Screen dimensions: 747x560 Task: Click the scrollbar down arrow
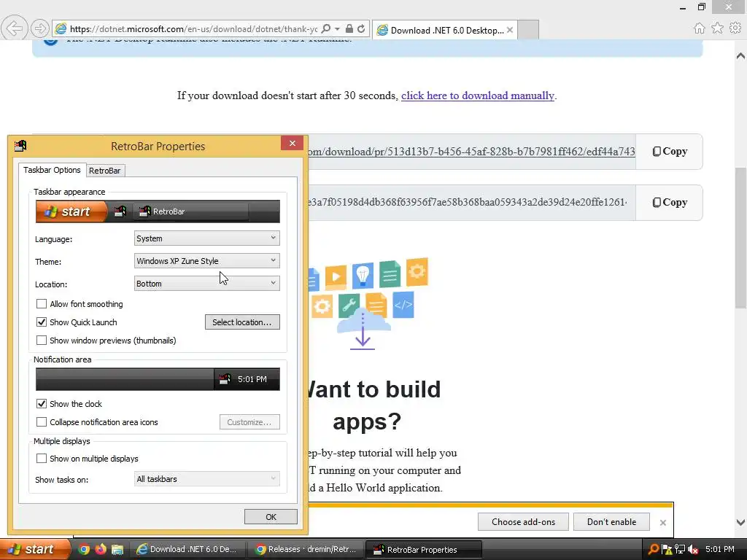pos(740,522)
